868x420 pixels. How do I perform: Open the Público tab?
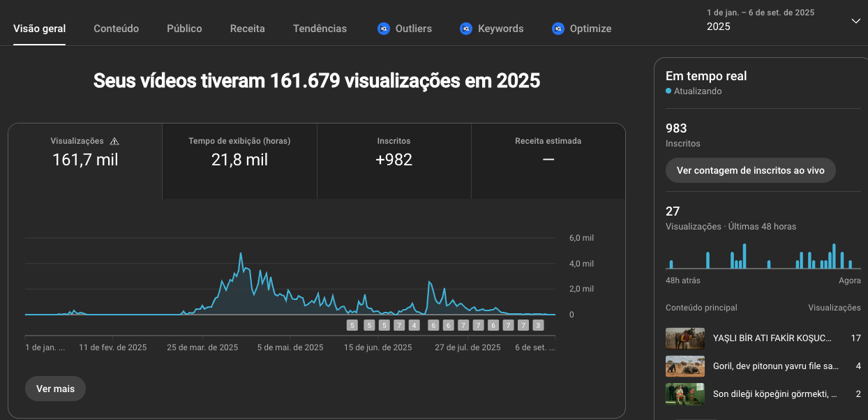pos(184,29)
